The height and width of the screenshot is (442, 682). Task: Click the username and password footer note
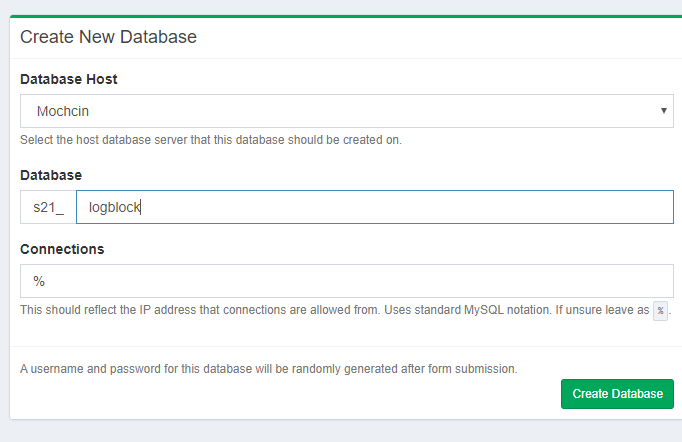pyautogui.click(x=268, y=368)
